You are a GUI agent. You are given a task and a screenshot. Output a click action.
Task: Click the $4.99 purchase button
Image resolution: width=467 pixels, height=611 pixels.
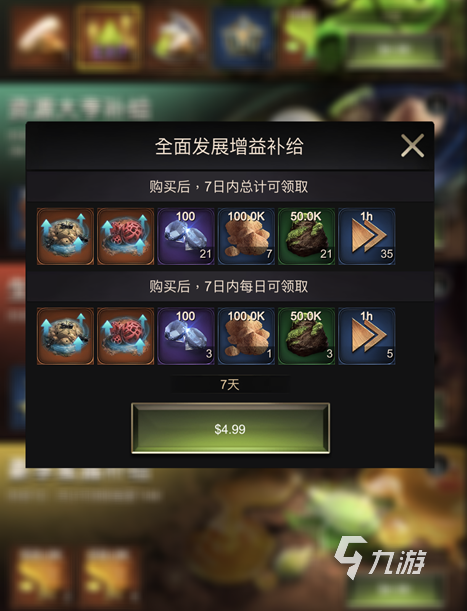pos(230,429)
